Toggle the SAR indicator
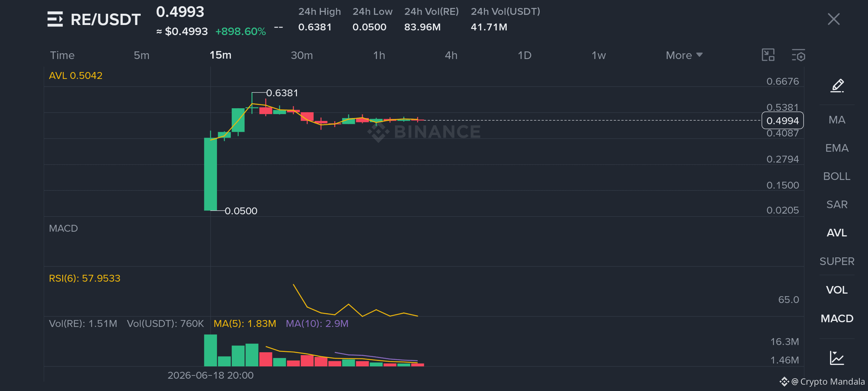 837,205
